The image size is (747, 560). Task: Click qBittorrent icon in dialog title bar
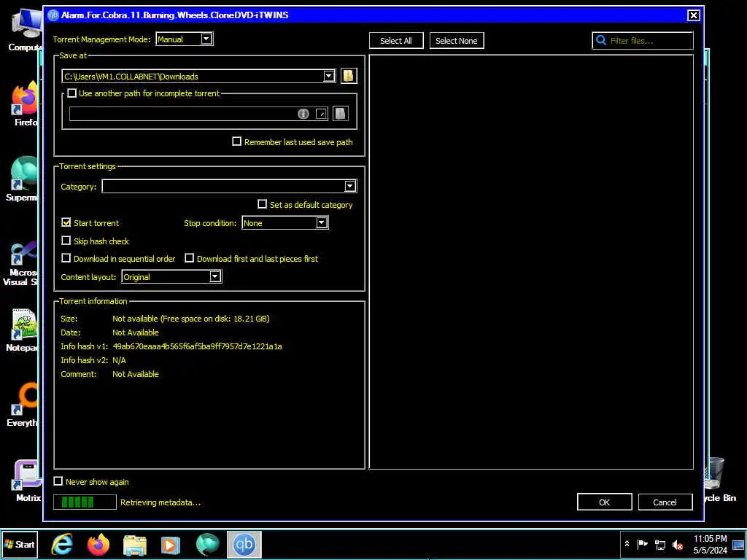[53, 15]
